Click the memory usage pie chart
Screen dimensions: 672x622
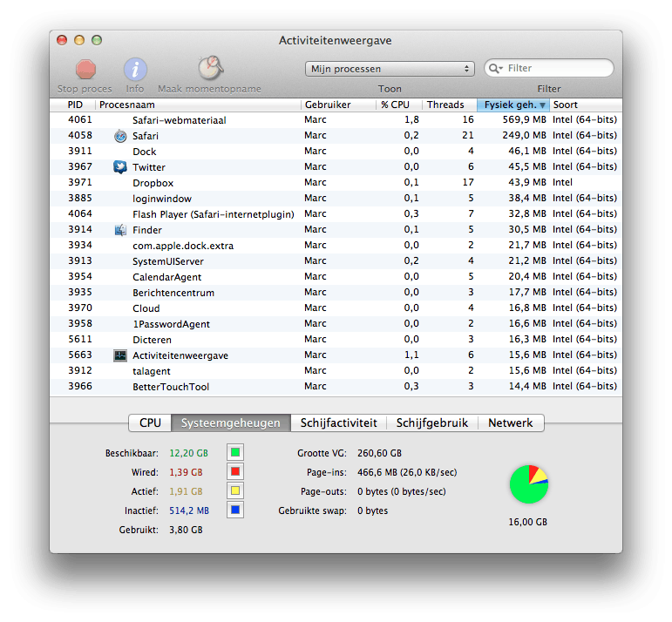[529, 484]
